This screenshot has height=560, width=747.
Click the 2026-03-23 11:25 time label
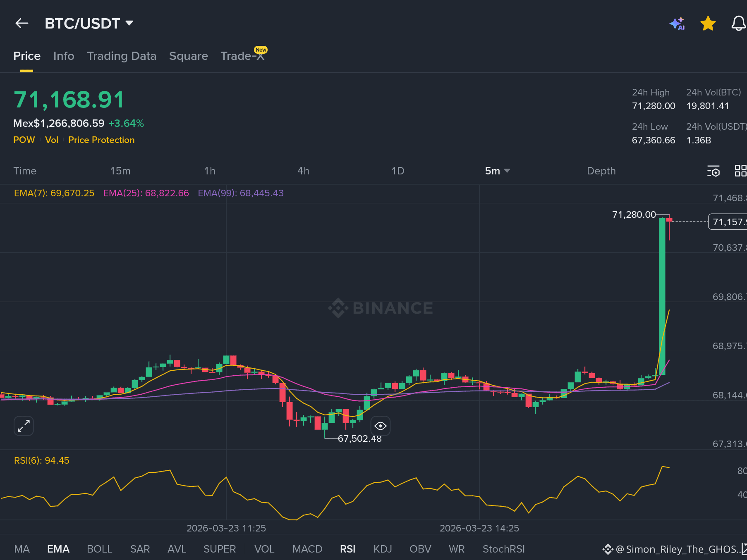[x=226, y=528]
